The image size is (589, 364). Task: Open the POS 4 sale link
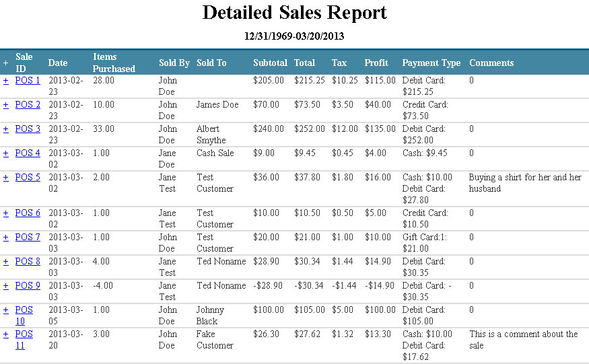(x=28, y=153)
